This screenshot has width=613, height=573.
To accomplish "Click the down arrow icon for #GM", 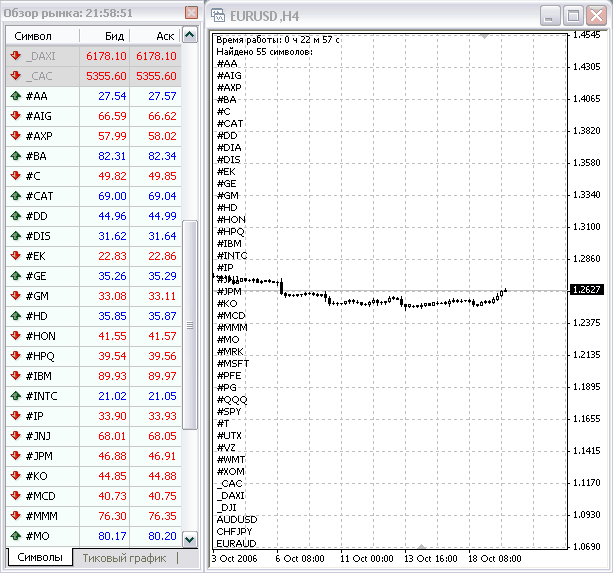I will pos(16,295).
